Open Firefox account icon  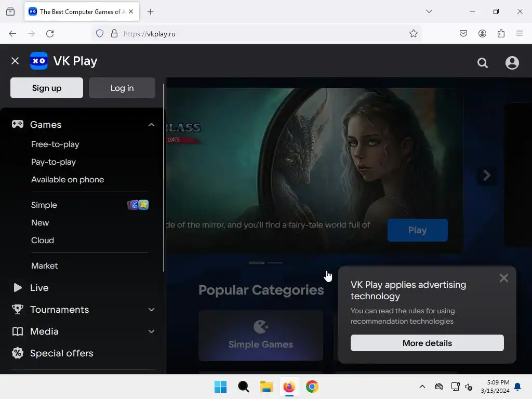pos(482,34)
